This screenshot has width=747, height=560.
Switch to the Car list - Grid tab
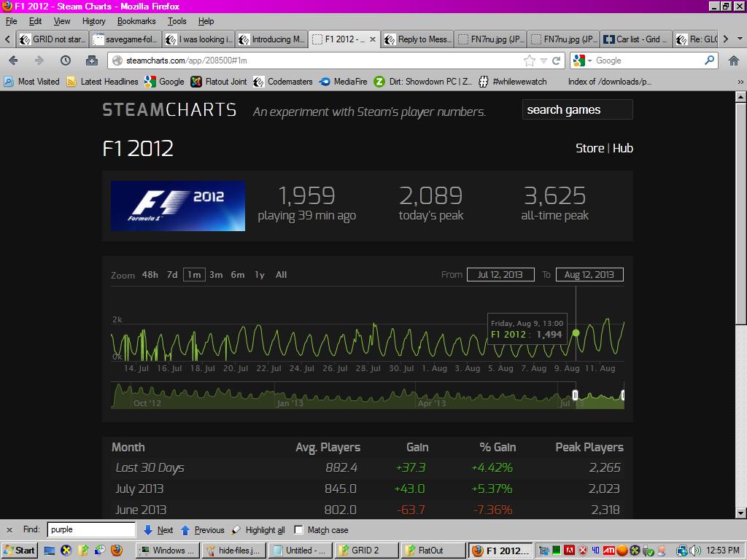click(x=635, y=39)
